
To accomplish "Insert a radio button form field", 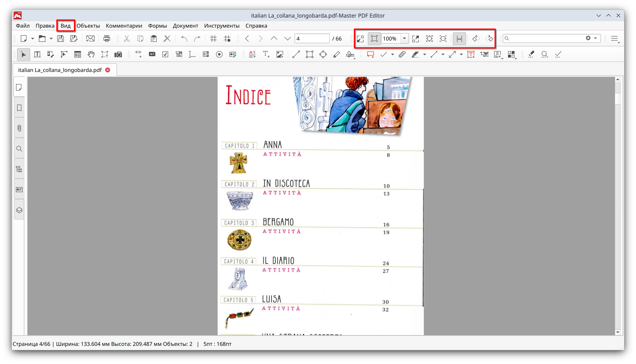I will click(x=219, y=54).
